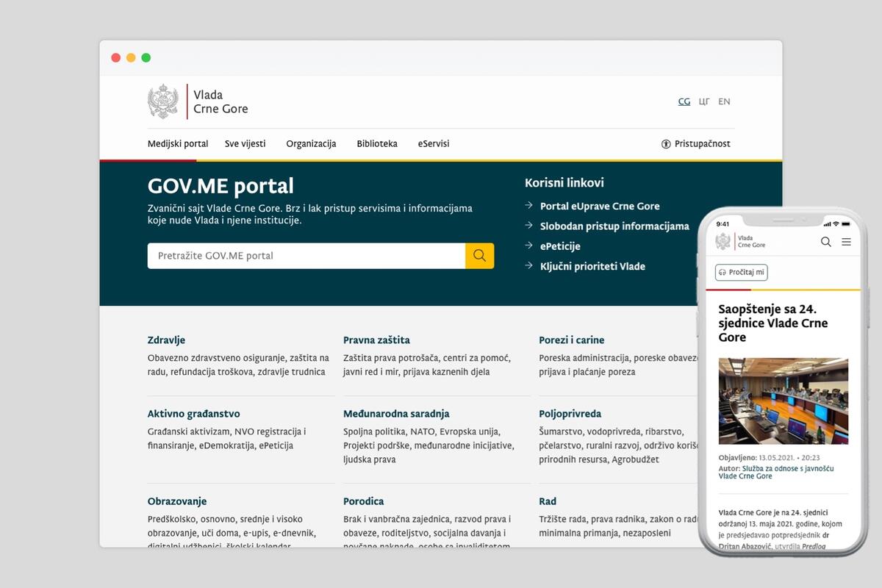The width and height of the screenshot is (882, 588).
Task: Tap the government session article photo
Action: point(783,401)
